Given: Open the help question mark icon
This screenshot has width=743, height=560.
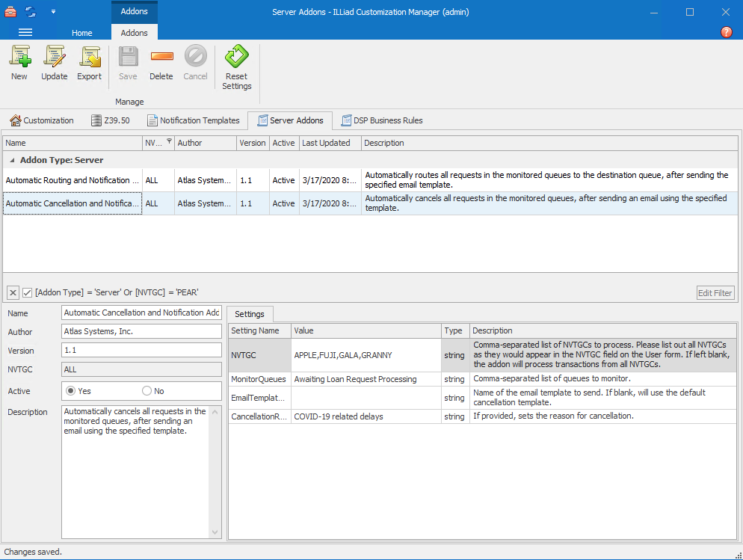Looking at the screenshot, I should [726, 32].
